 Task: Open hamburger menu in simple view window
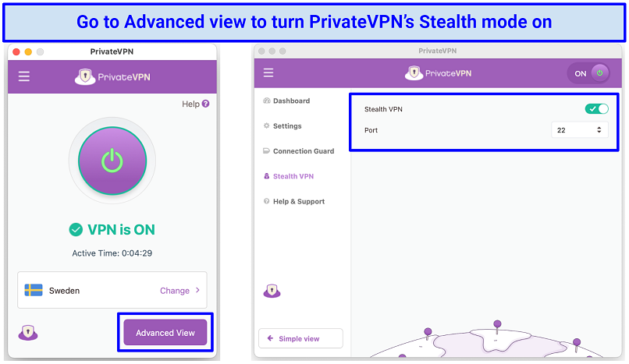(x=24, y=76)
